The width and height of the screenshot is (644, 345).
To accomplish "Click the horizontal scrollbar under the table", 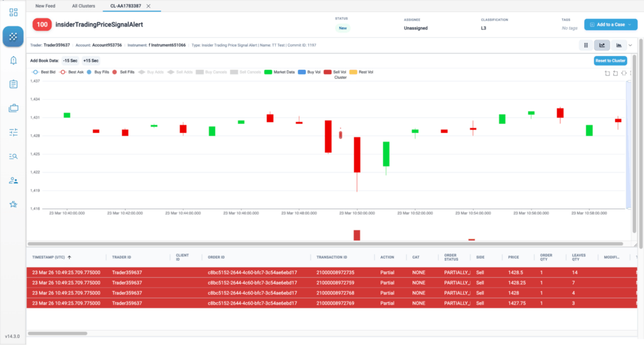I will click(x=57, y=334).
